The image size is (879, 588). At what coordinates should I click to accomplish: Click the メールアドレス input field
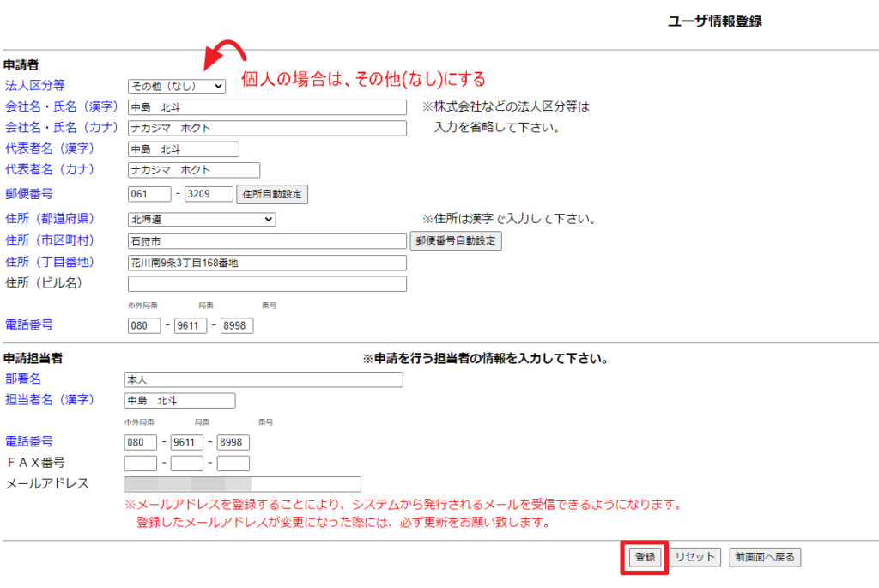pyautogui.click(x=242, y=484)
